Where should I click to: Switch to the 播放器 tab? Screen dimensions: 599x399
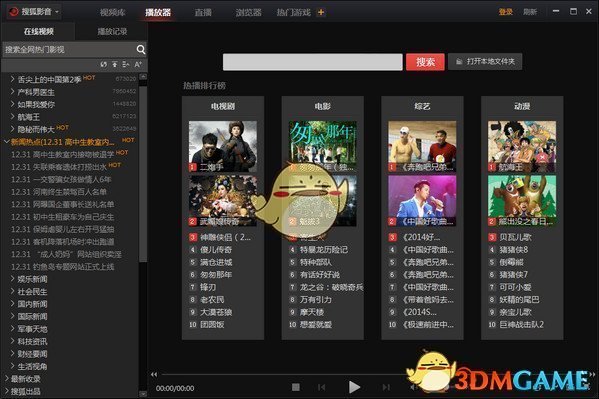click(158, 12)
